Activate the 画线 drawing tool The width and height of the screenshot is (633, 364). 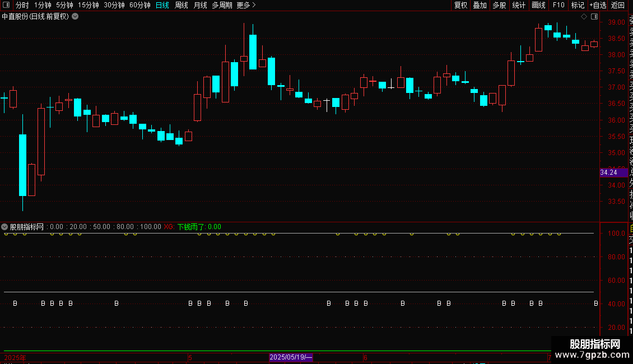coord(538,5)
